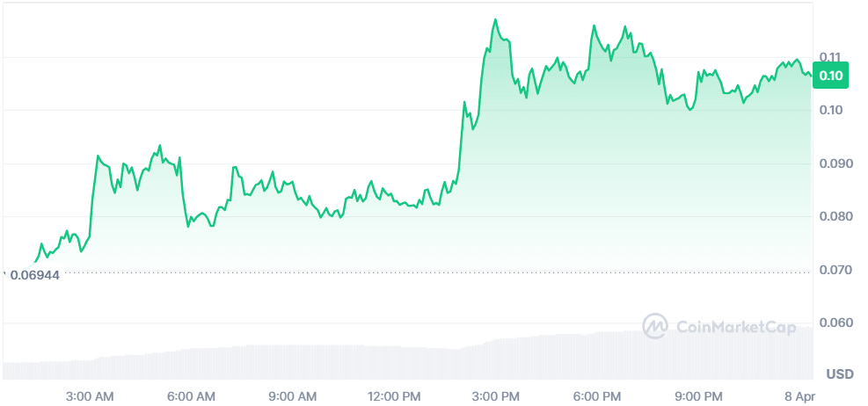Select the 9:00 AM time label

click(292, 395)
